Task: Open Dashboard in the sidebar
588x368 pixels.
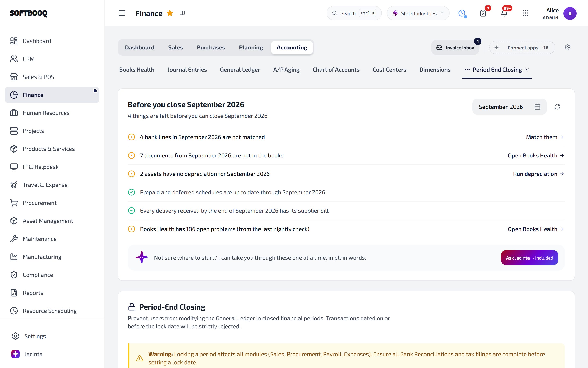Action: 52,41
